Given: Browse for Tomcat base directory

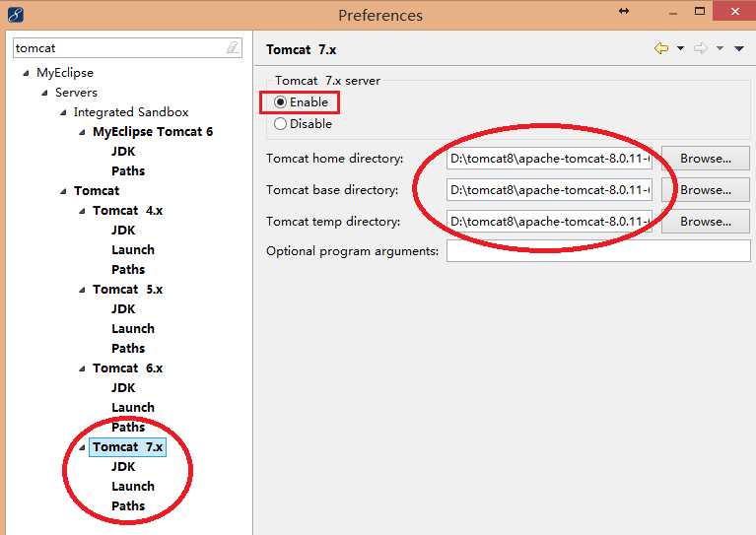Looking at the screenshot, I should 706,190.
